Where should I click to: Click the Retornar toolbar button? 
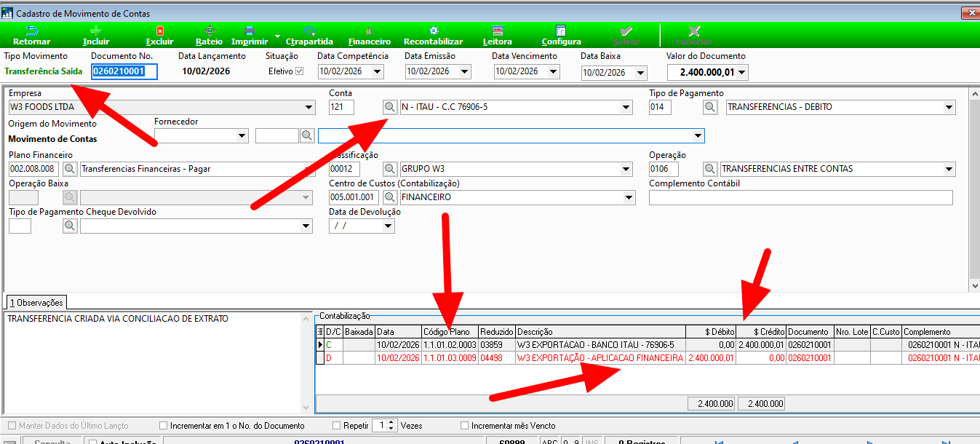tap(31, 36)
